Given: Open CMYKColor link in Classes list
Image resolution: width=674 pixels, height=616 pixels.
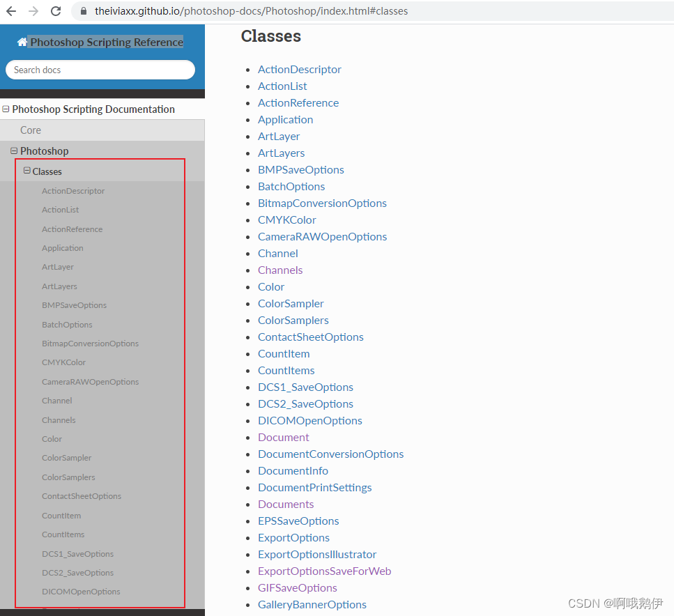Looking at the screenshot, I should click(x=287, y=220).
